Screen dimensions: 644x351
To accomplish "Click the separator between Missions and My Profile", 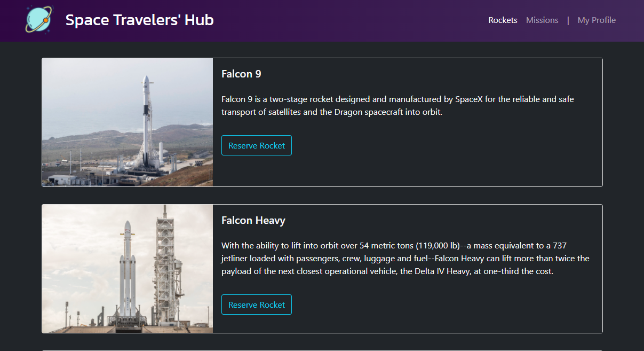I will click(x=567, y=20).
